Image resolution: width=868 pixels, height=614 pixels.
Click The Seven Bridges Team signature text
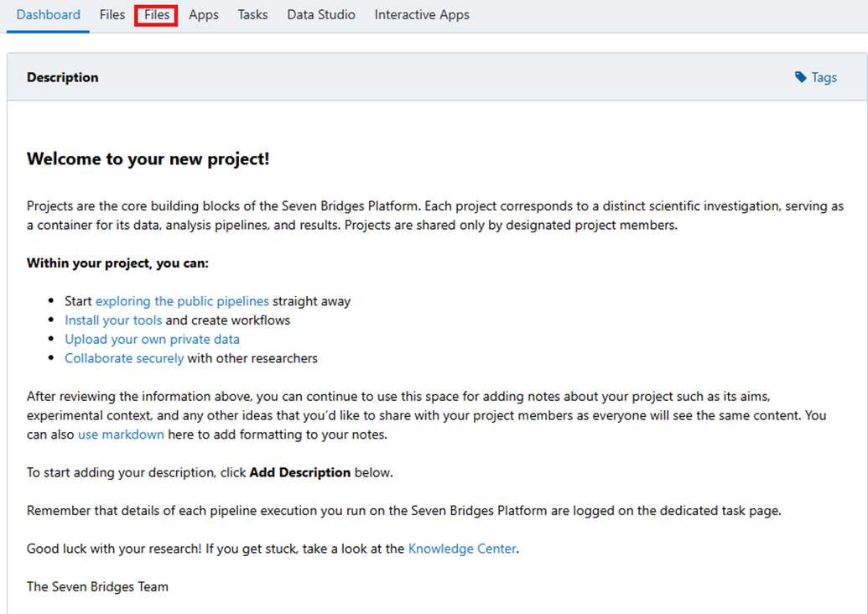click(x=97, y=586)
